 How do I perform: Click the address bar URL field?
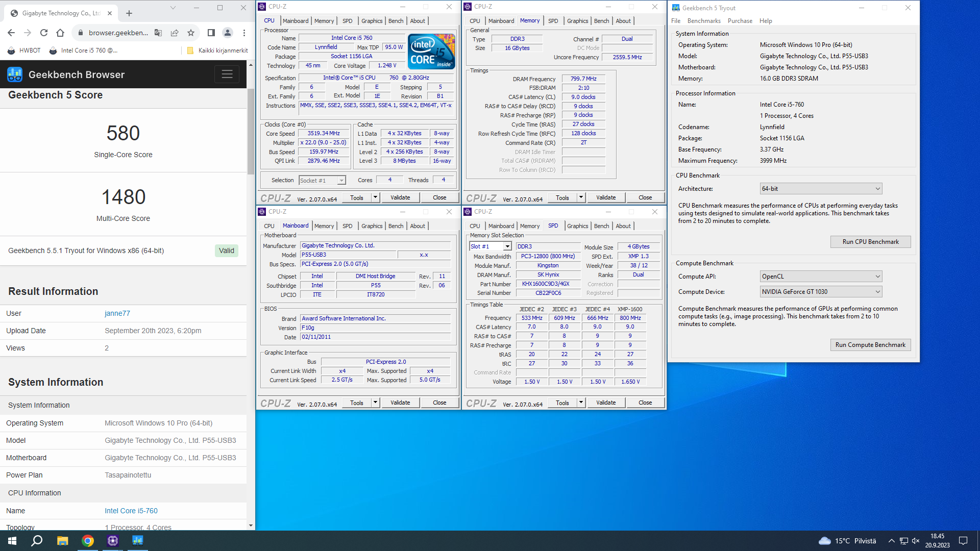click(118, 33)
